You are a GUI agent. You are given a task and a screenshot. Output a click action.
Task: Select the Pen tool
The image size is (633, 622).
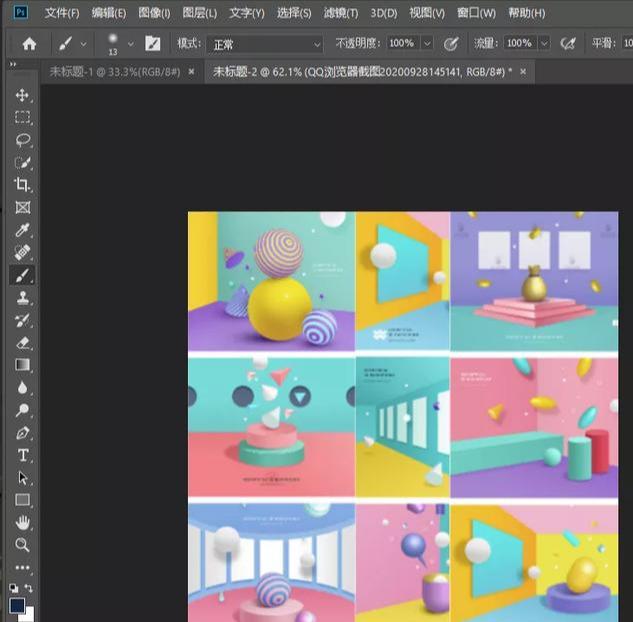point(22,433)
